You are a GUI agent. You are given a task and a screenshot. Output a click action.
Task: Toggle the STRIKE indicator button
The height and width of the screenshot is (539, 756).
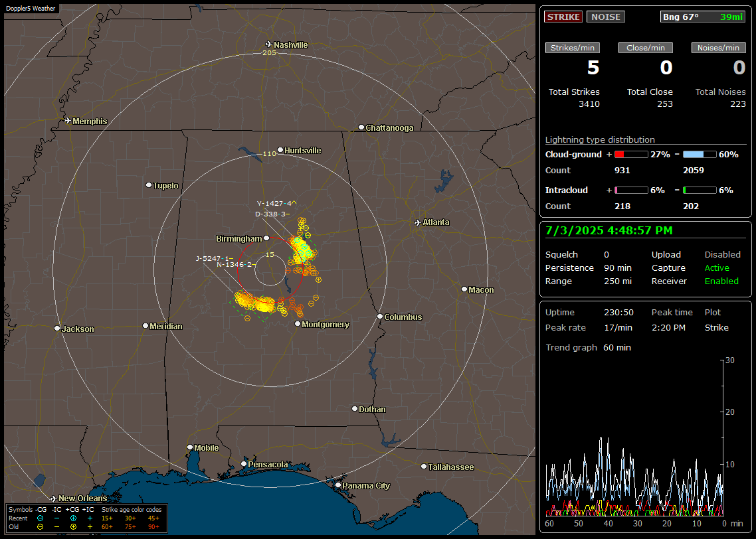(x=563, y=17)
